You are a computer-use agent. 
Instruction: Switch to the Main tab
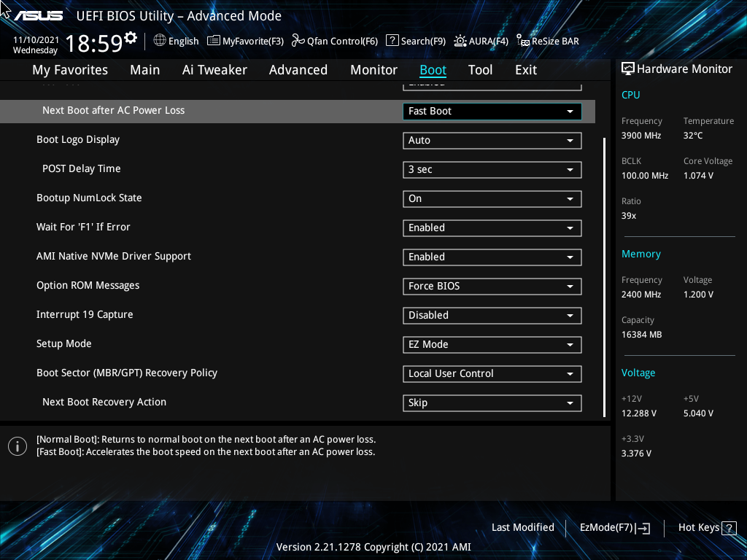[x=145, y=70]
